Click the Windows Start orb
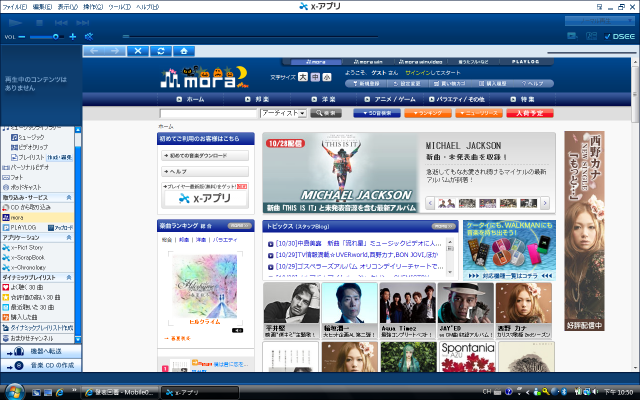This screenshot has width=640, height=400. [14, 392]
